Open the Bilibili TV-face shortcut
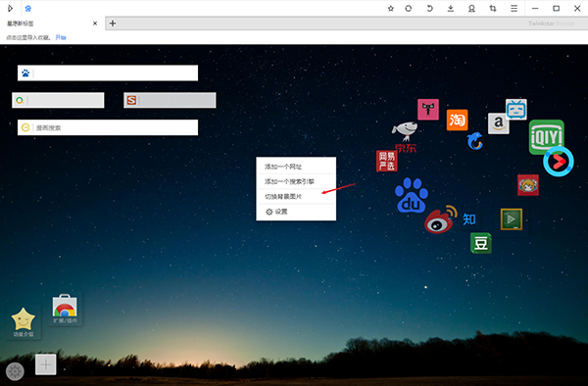The height and width of the screenshot is (386, 588). pos(516,110)
